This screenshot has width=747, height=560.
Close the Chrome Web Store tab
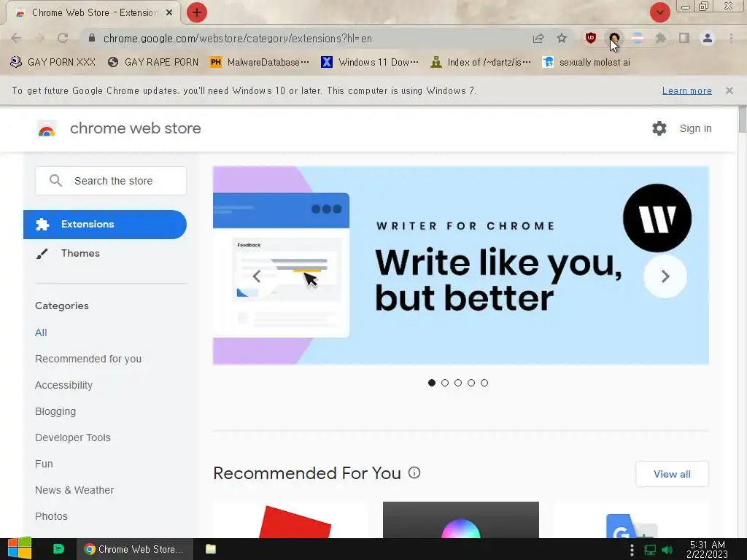coord(169,13)
